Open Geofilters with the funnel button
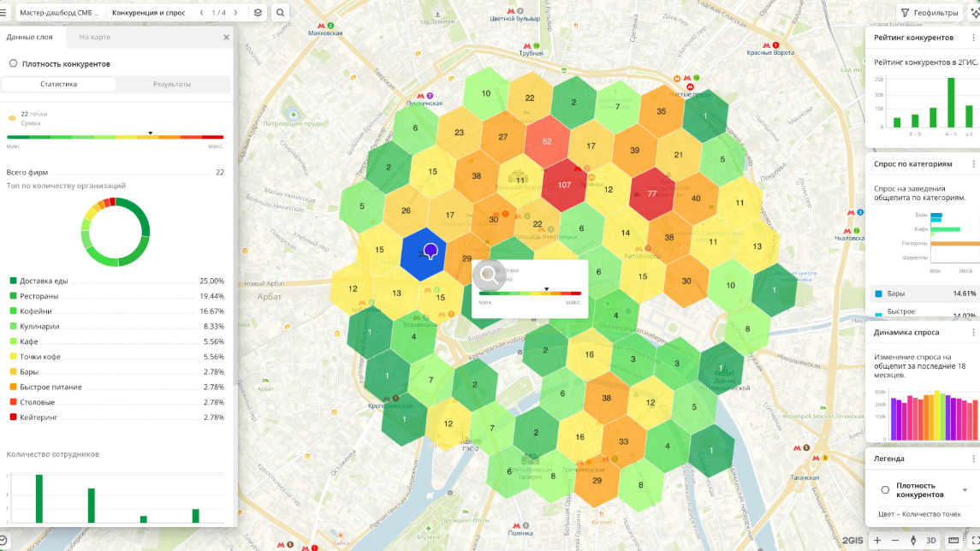980x551 pixels. pos(929,13)
